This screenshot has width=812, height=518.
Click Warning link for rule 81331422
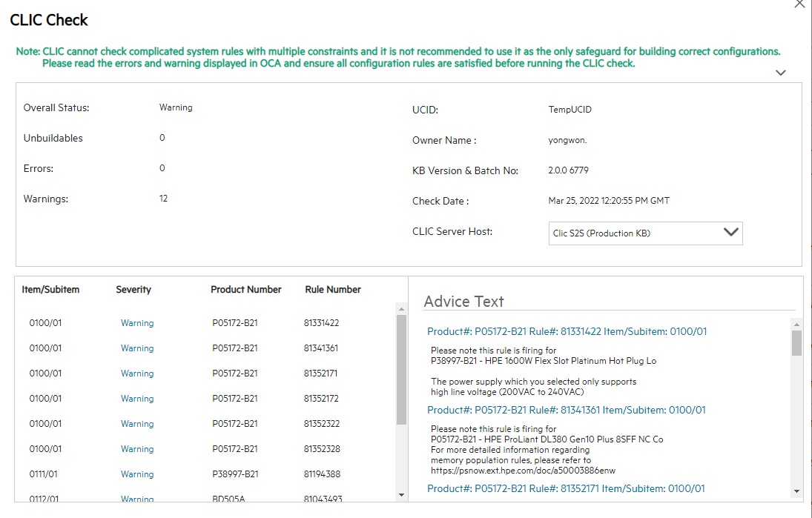click(x=137, y=323)
